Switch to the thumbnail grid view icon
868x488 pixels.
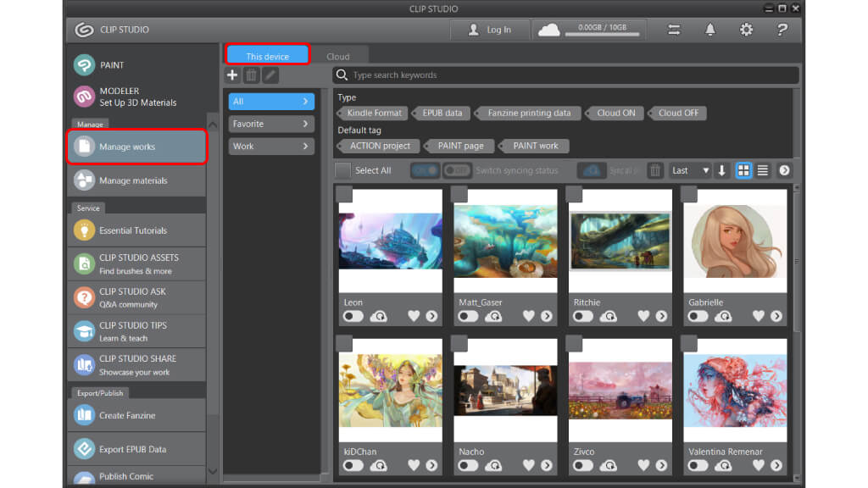point(743,170)
